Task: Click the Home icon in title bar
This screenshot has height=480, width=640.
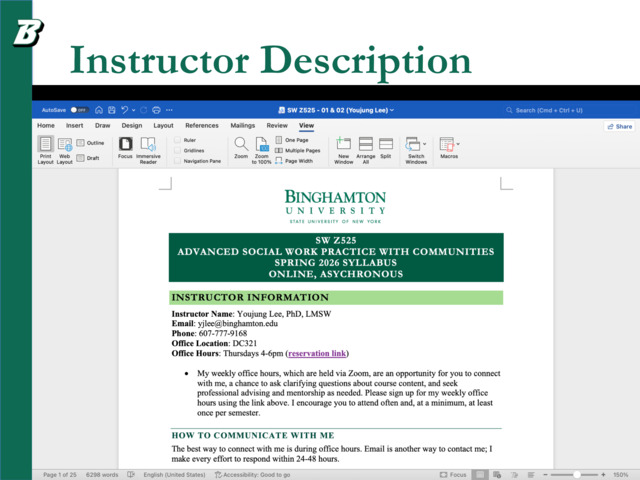Action: click(x=99, y=110)
